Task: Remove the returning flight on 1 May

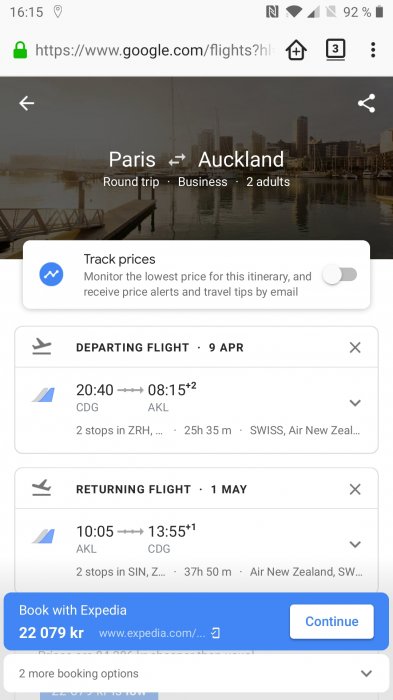Action: tap(355, 489)
